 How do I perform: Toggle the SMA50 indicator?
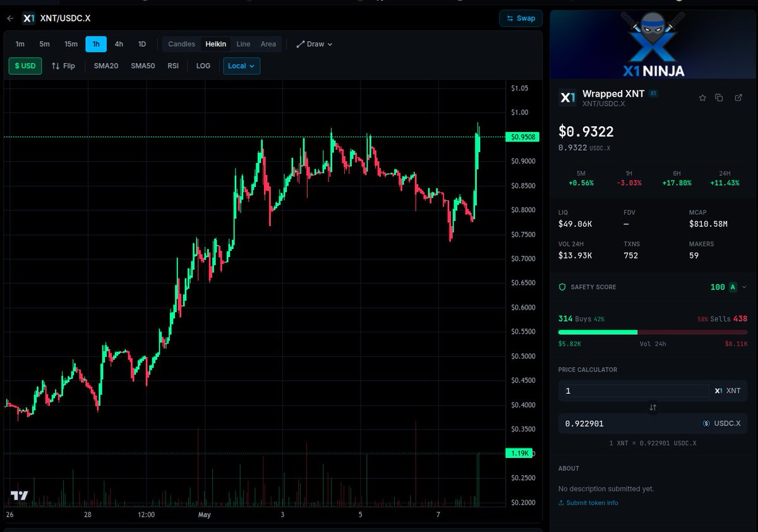pyautogui.click(x=143, y=66)
